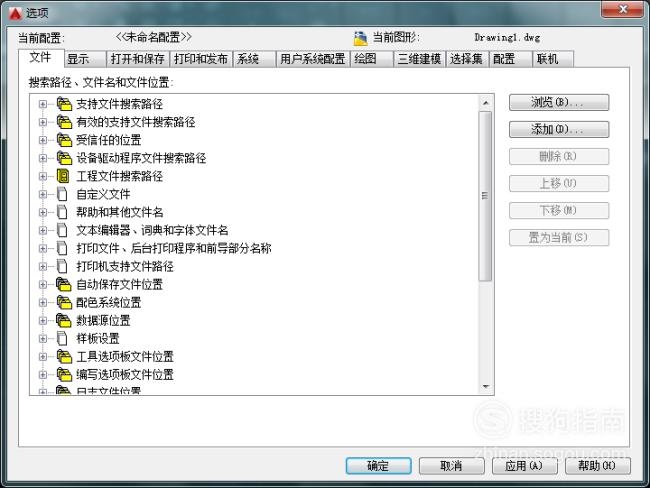The image size is (650, 488).
Task: Click document icon next to 样板设置
Action: 62,338
